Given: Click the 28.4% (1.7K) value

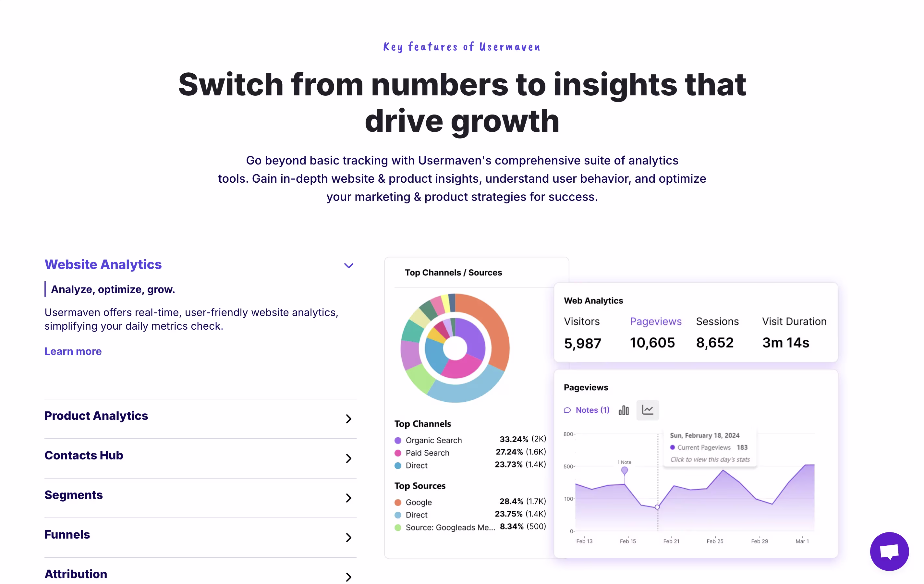Looking at the screenshot, I should [x=523, y=501].
